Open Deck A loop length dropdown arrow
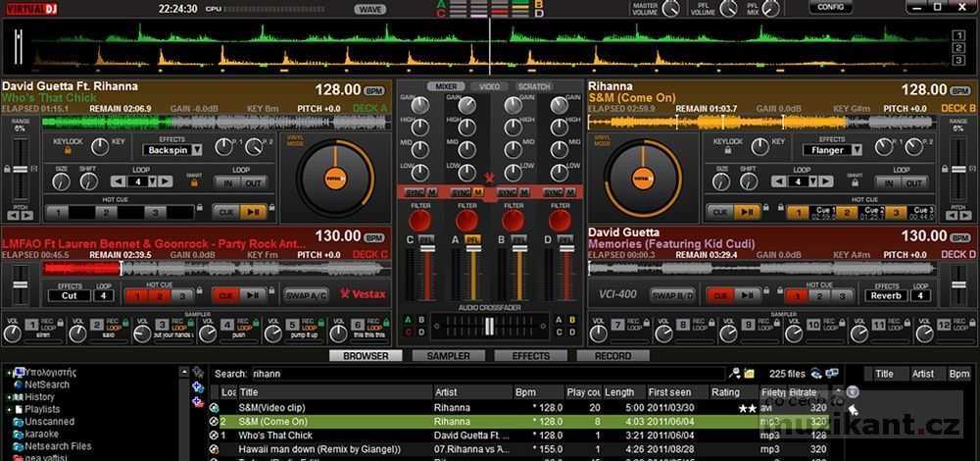The height and width of the screenshot is (461, 980). 152,181
